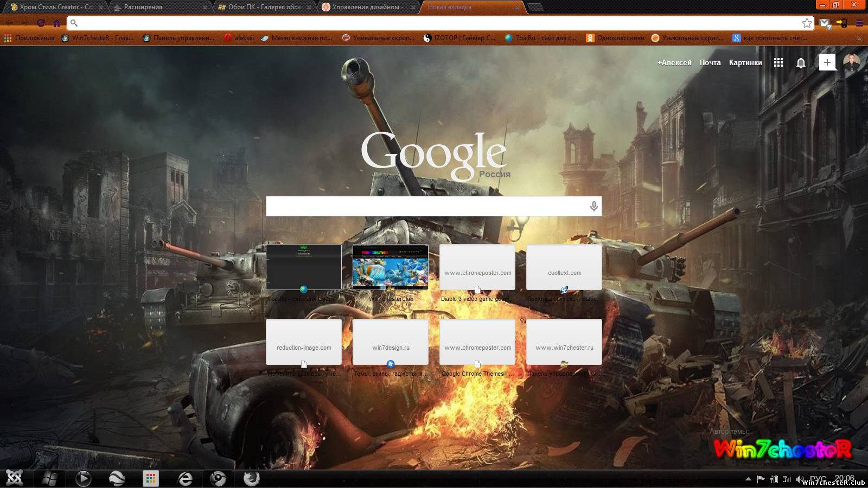This screenshot has height=488, width=868.
Task: Open the 7ba.Ru dark thumbnail tile
Action: click(x=304, y=267)
